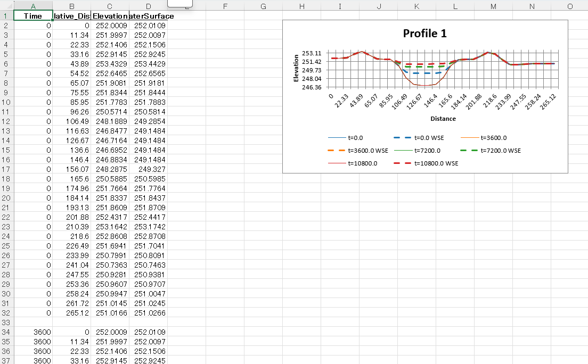Click cell C1 labeled Elevation
The width and height of the screenshot is (588, 364).
110,16
